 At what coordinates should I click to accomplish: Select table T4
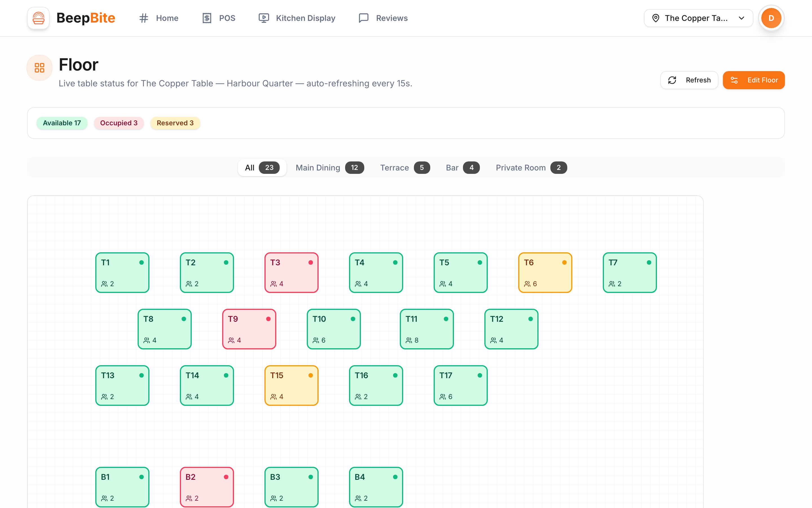(376, 272)
